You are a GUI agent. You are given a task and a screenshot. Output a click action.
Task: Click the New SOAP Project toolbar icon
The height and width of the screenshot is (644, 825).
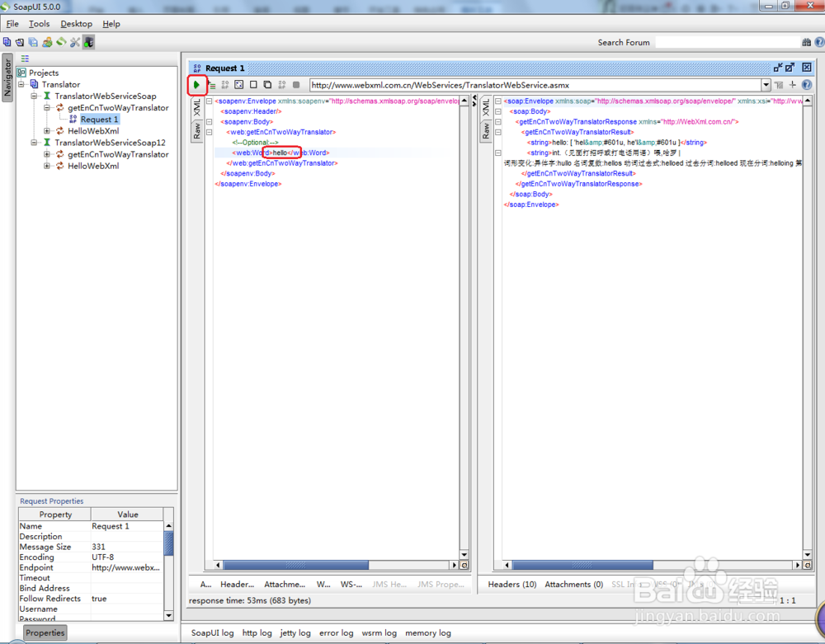[7, 42]
